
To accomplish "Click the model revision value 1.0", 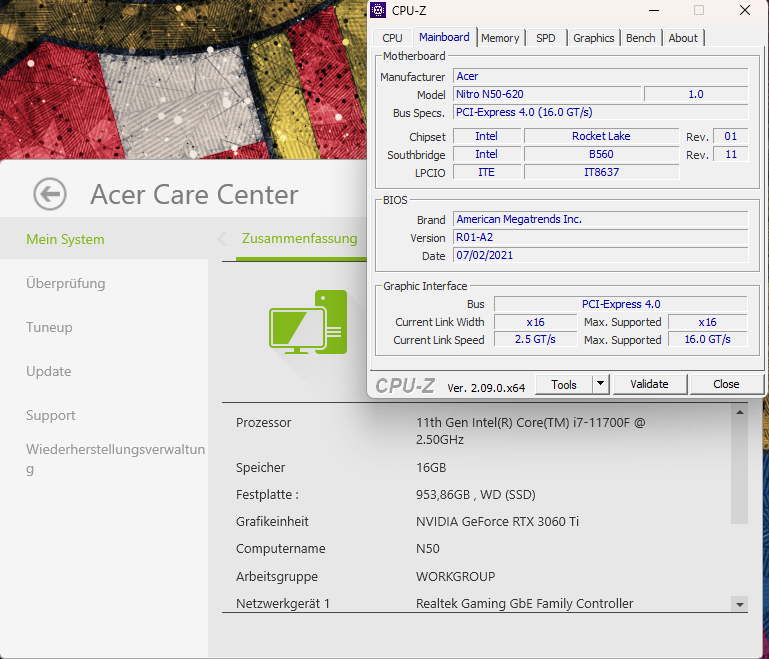I will (x=696, y=94).
